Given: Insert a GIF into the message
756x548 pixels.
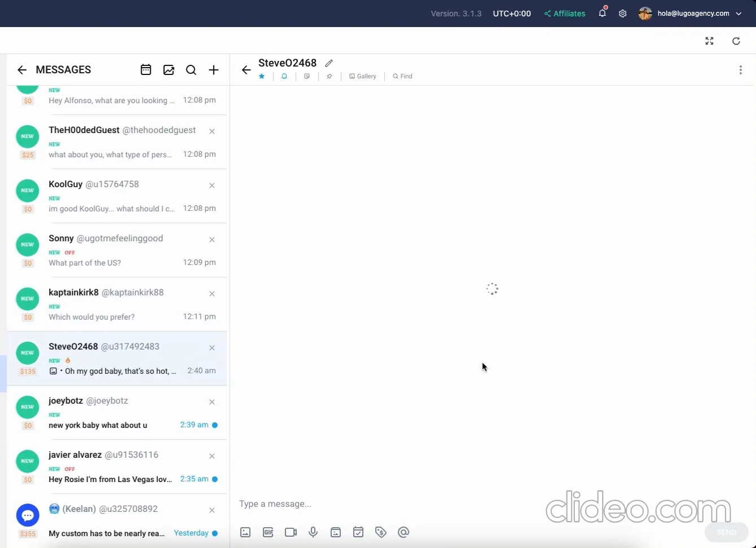Looking at the screenshot, I should (x=268, y=532).
